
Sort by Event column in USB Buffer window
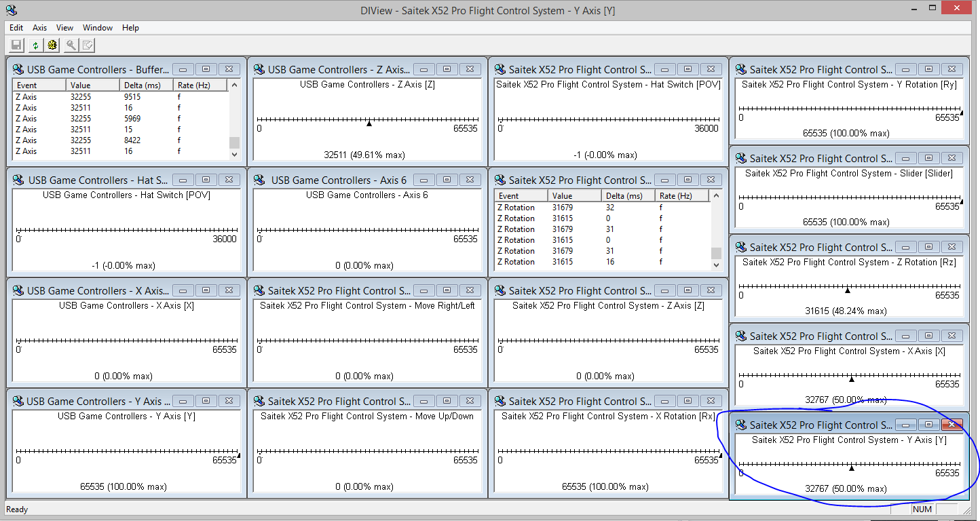point(39,85)
